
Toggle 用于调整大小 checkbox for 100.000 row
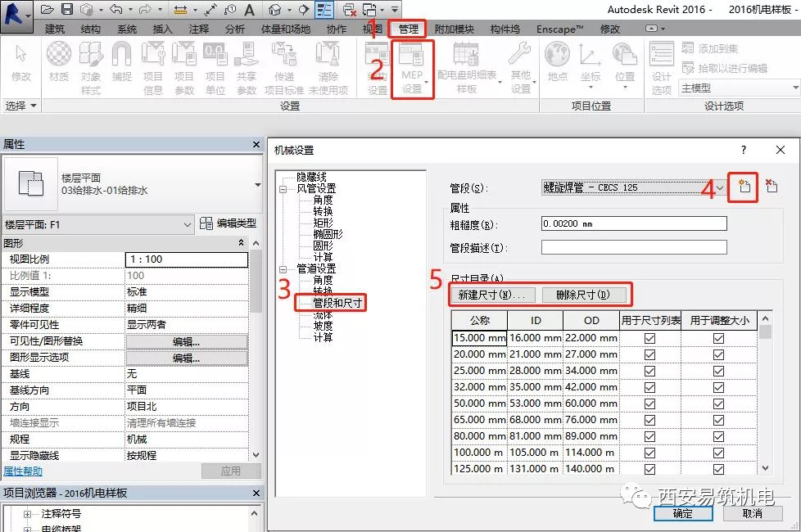[x=719, y=453]
